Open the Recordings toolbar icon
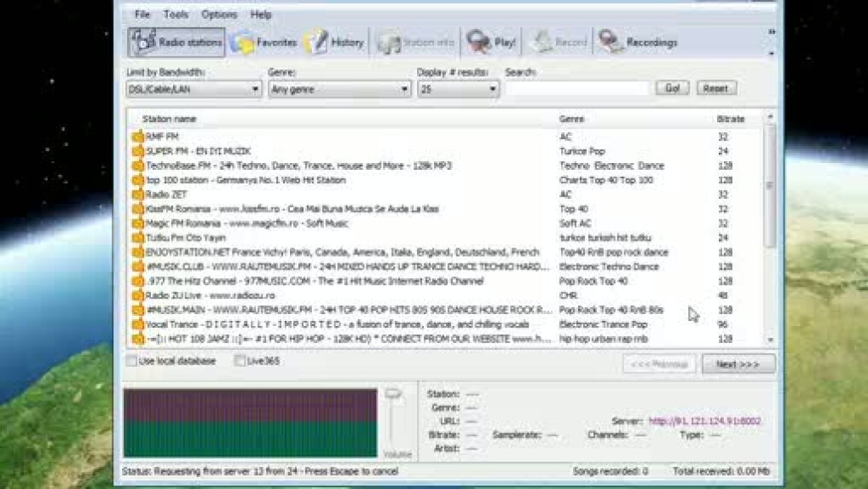This screenshot has height=489, width=868. click(x=610, y=42)
